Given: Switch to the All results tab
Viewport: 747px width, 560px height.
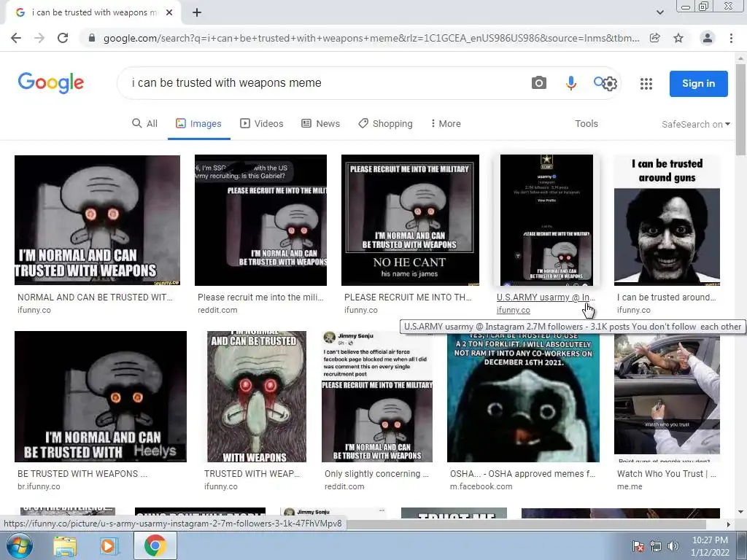Looking at the screenshot, I should coord(145,124).
